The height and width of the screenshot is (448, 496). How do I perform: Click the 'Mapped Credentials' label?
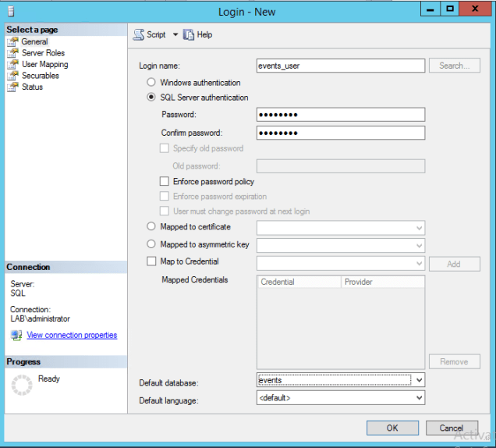(195, 280)
